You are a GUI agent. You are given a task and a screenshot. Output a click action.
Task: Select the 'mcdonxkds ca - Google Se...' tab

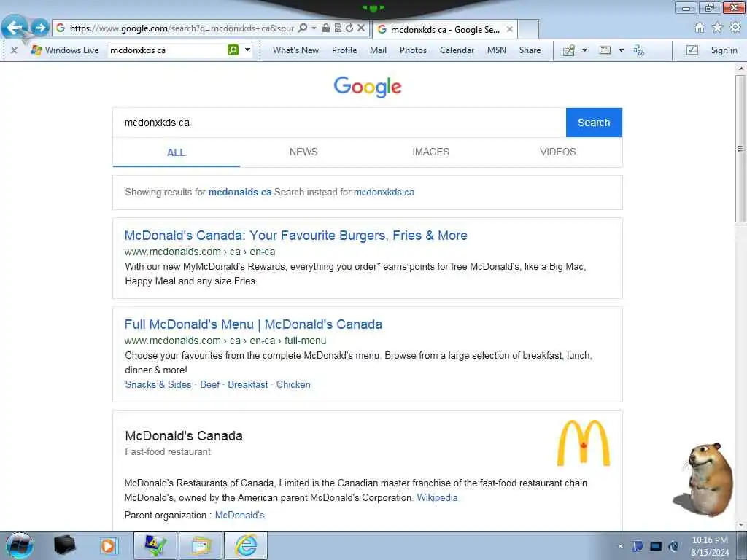coord(444,29)
